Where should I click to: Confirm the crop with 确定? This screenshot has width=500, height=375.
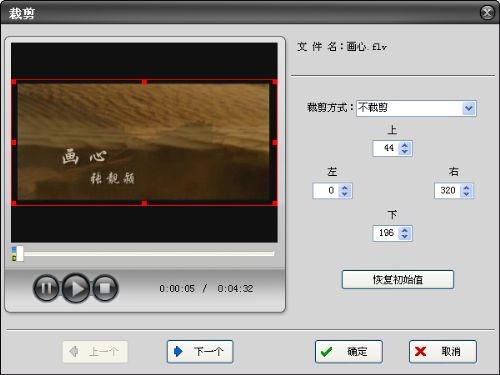(x=349, y=351)
